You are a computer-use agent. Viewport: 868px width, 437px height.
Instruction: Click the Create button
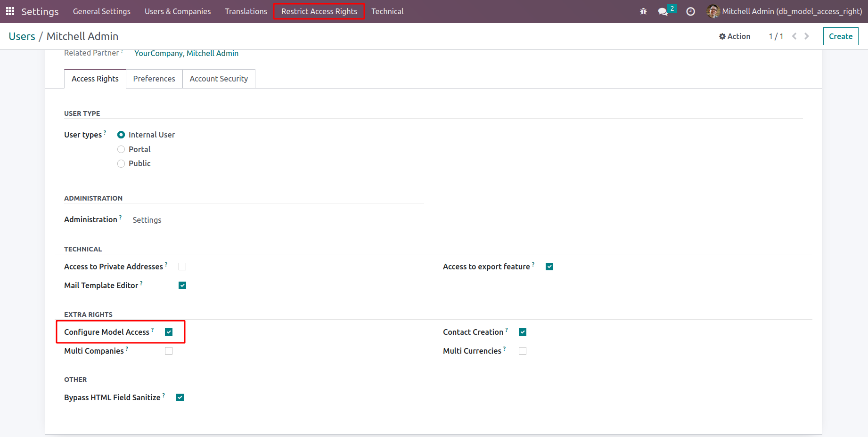[x=840, y=36]
